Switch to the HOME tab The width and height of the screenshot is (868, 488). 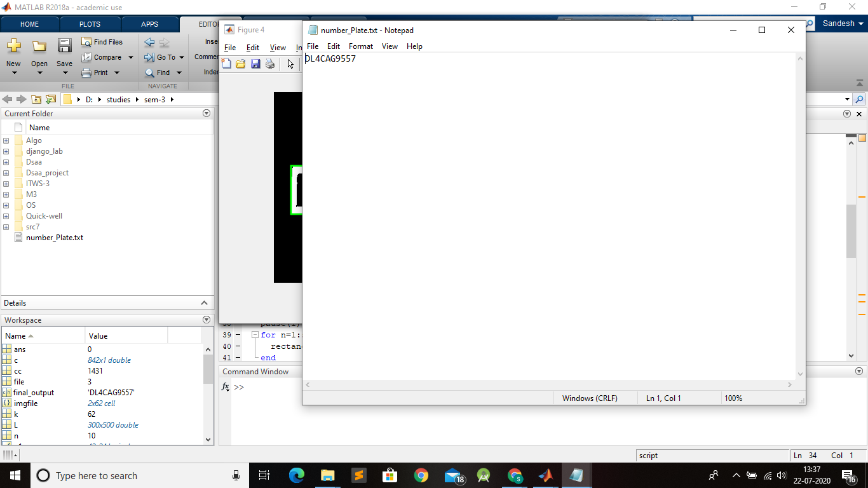[x=30, y=24]
